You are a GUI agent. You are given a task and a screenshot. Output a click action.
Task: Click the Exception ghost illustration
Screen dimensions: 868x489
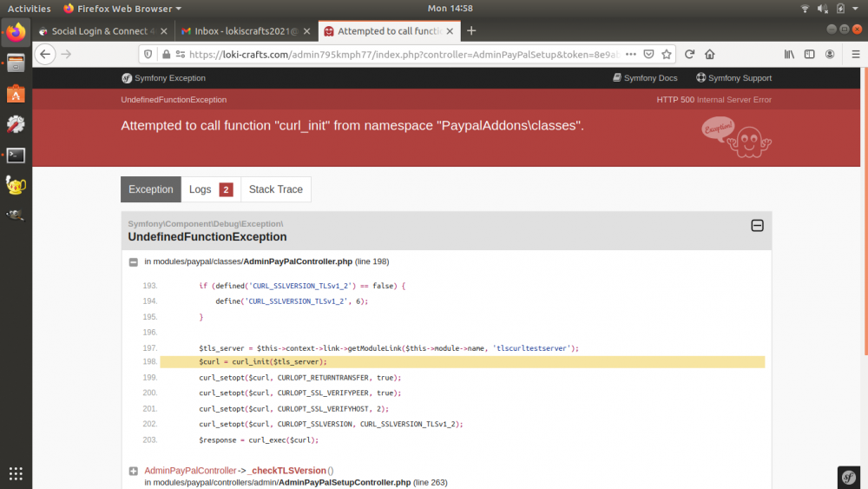[x=737, y=136]
